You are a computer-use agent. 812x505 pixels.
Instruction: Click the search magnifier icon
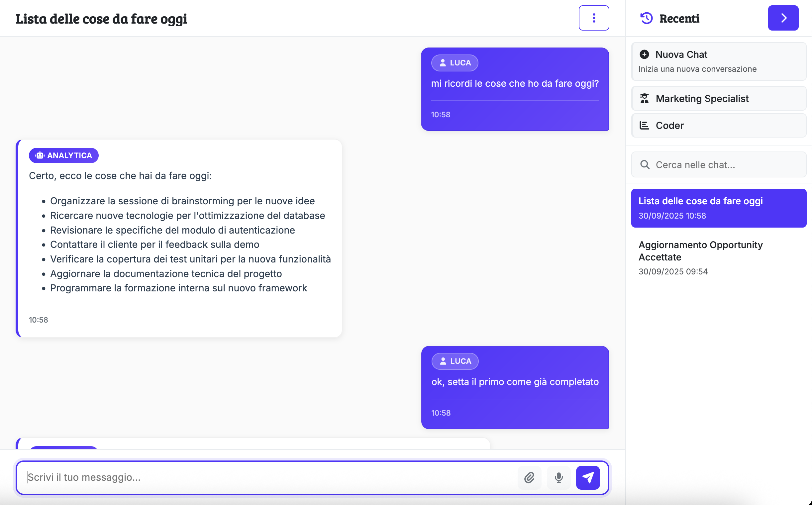[x=645, y=165]
